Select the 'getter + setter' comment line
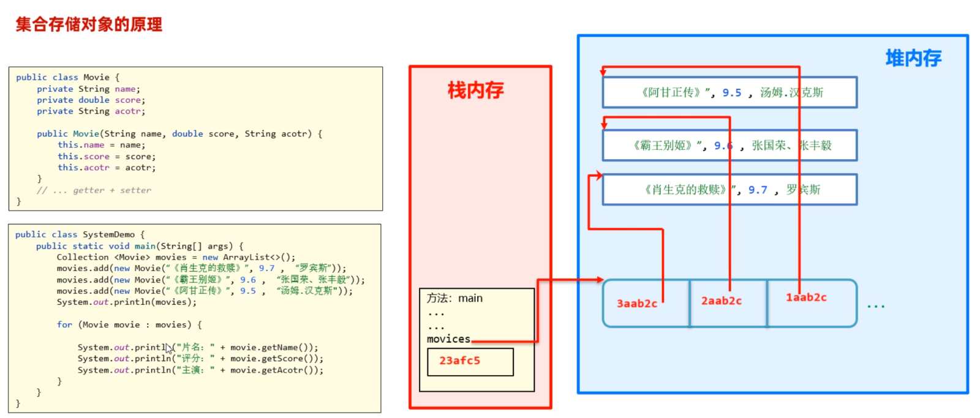 (94, 190)
